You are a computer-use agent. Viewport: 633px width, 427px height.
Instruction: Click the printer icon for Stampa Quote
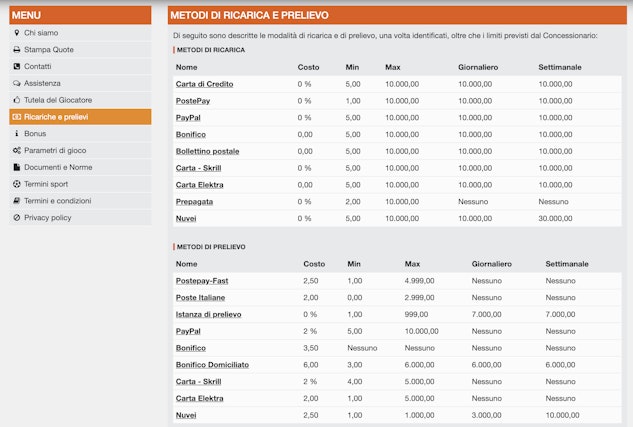16,50
